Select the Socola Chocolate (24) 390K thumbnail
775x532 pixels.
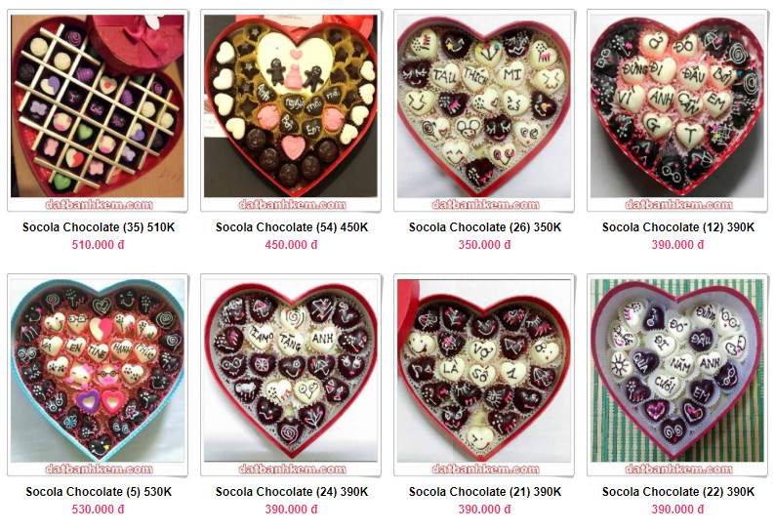(291, 375)
